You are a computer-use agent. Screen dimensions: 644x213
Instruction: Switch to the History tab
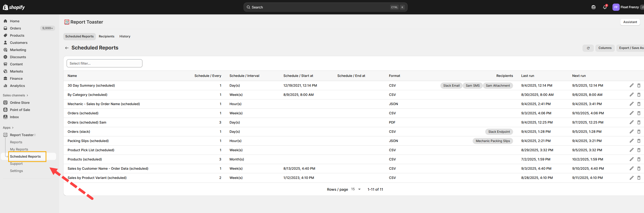pyautogui.click(x=125, y=36)
